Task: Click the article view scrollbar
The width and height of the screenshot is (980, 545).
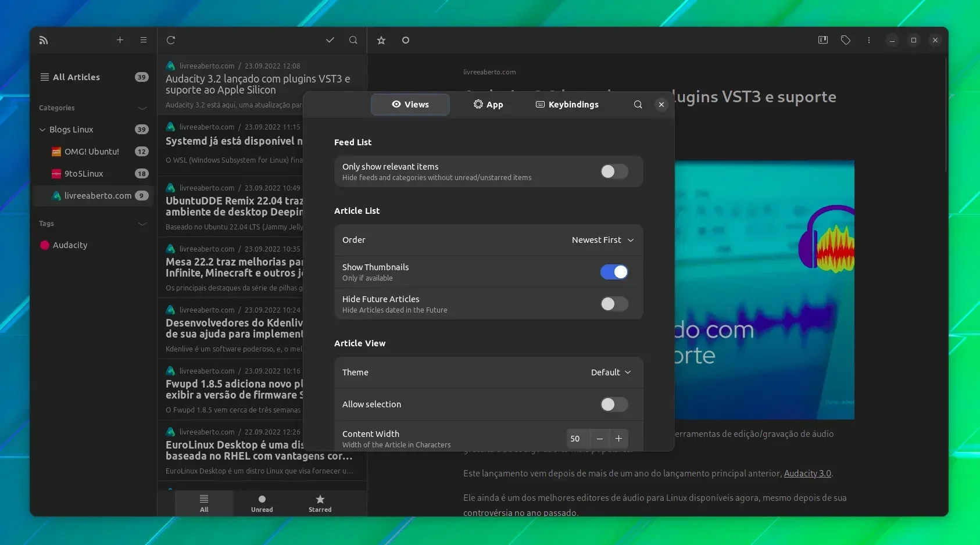Action: (946, 115)
